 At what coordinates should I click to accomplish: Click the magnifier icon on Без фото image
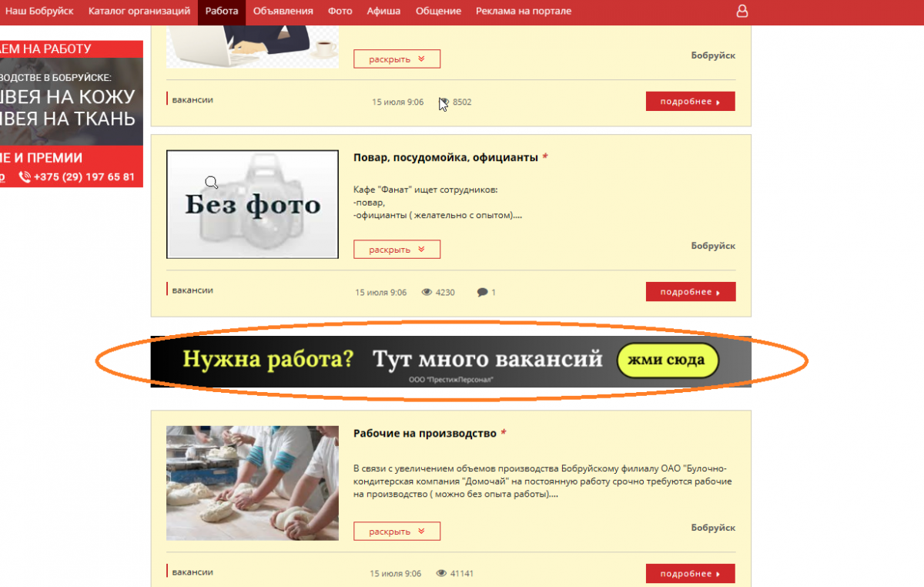(211, 183)
